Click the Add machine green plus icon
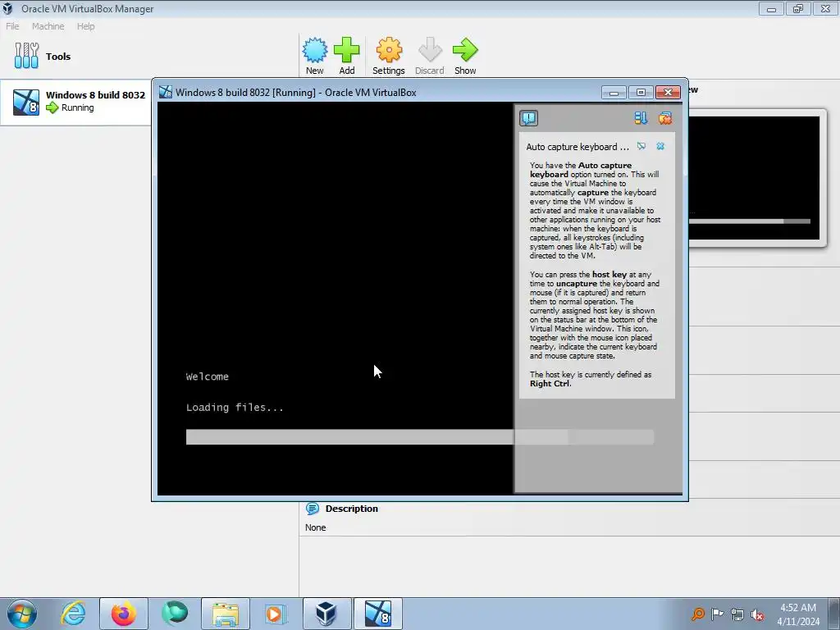This screenshot has height=630, width=840. coord(347,50)
